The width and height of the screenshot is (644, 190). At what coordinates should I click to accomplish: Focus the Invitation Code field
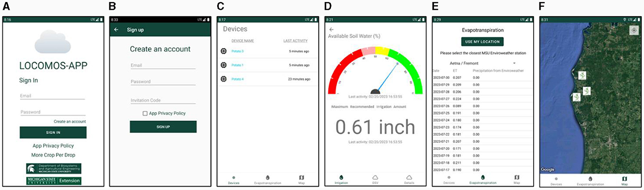163,100
